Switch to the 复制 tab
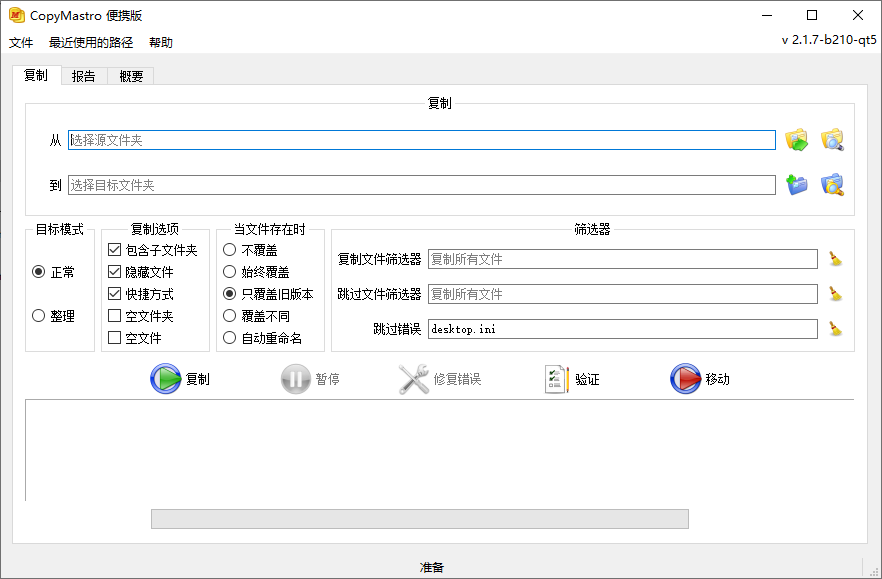This screenshot has width=882, height=579. click(x=36, y=75)
